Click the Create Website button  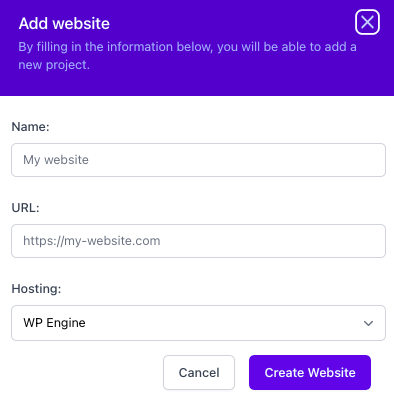tap(310, 372)
